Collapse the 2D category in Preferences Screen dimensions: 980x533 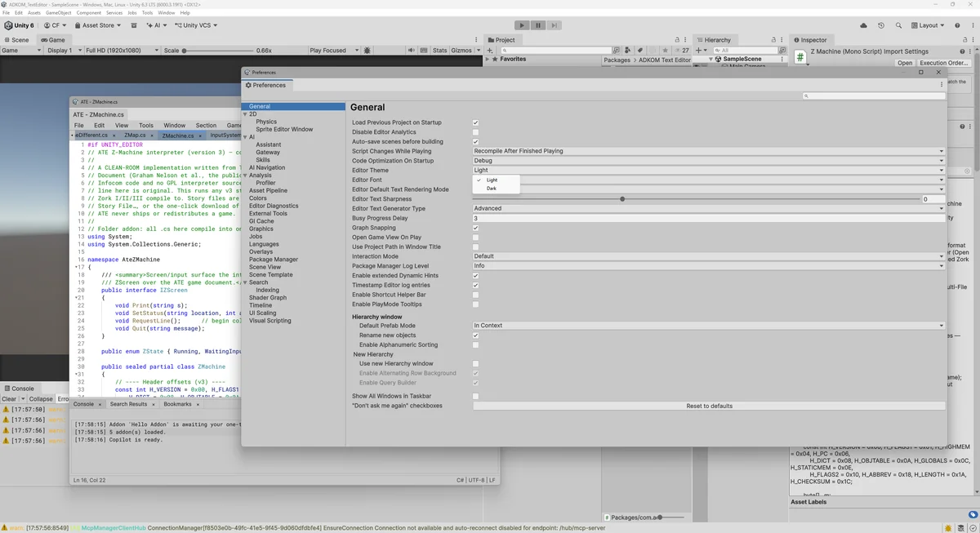(x=245, y=114)
